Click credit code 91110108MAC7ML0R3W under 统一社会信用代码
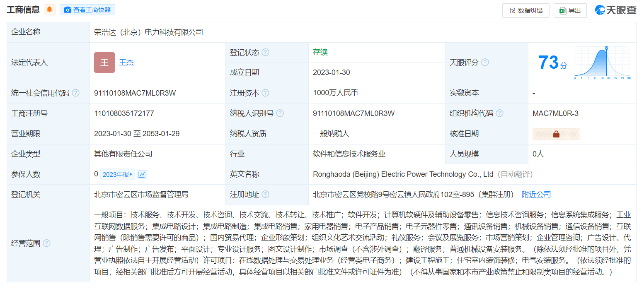644x308 pixels. pyautogui.click(x=135, y=93)
